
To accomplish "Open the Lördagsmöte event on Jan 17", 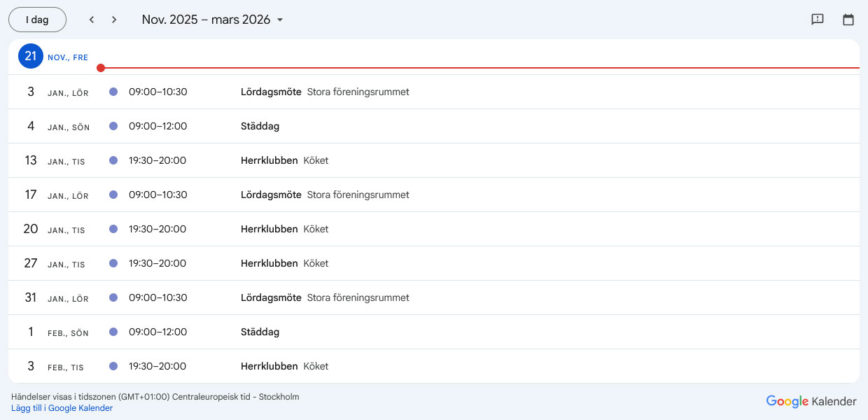I will coord(271,195).
